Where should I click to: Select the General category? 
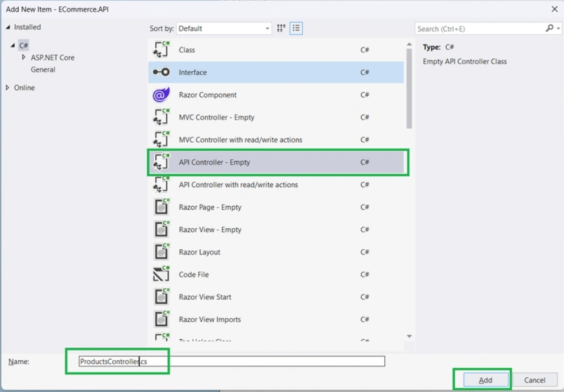(x=43, y=70)
